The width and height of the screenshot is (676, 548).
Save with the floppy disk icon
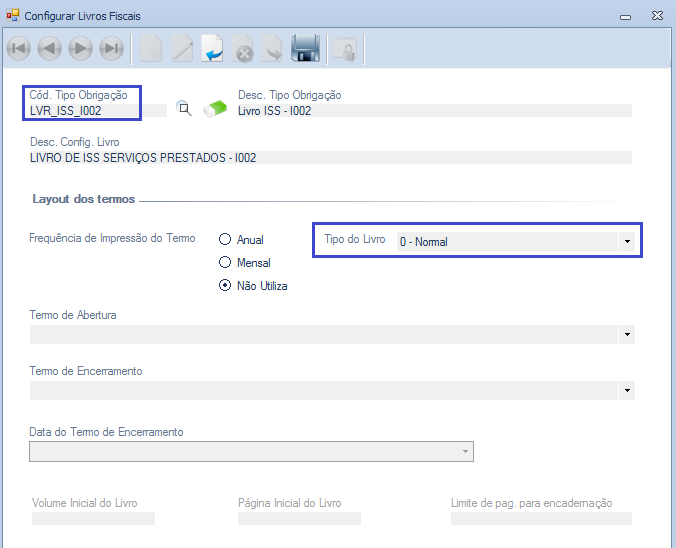(305, 48)
